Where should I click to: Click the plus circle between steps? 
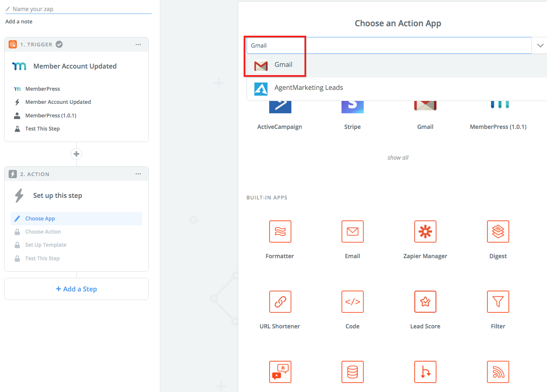coord(76,154)
